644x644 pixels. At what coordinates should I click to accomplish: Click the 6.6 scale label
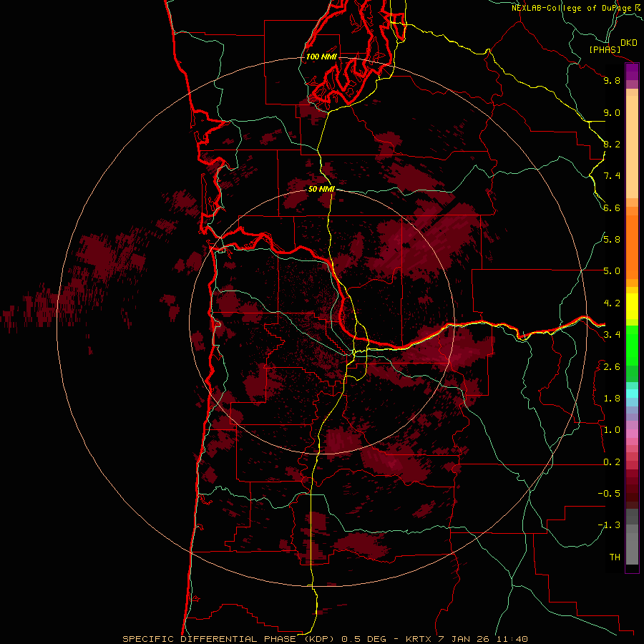tap(612, 208)
